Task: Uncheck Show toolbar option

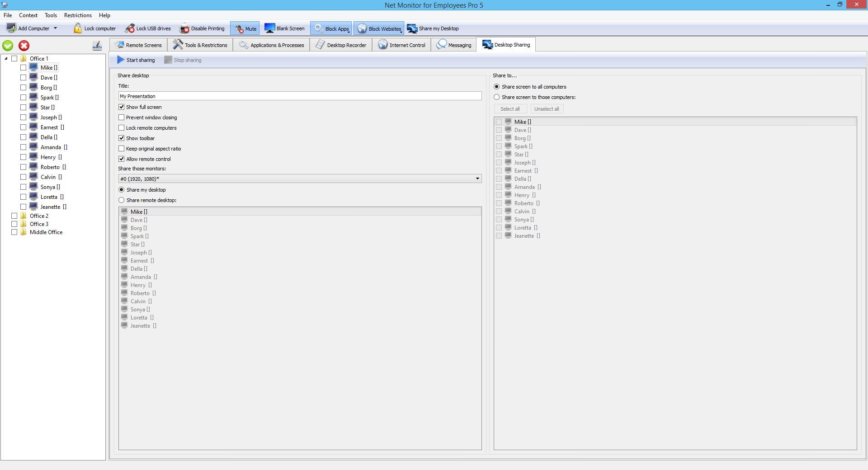Action: (x=121, y=138)
